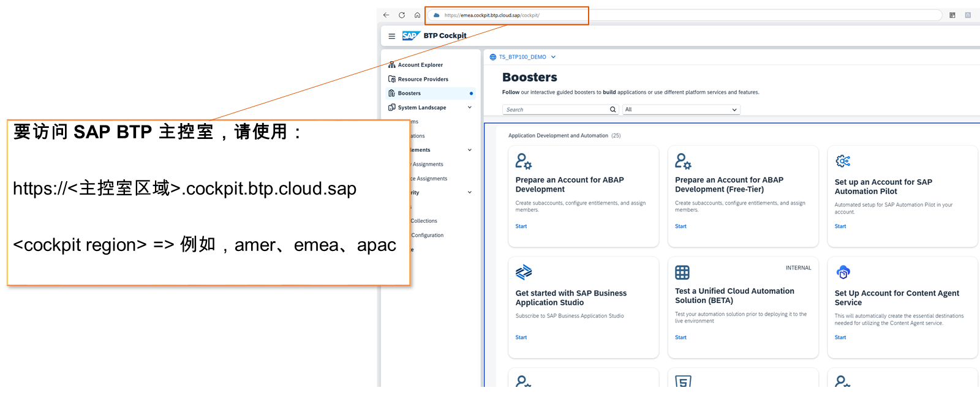Click the Unified Cloud Automation grid icon
The height and width of the screenshot is (393, 980).
point(682,272)
